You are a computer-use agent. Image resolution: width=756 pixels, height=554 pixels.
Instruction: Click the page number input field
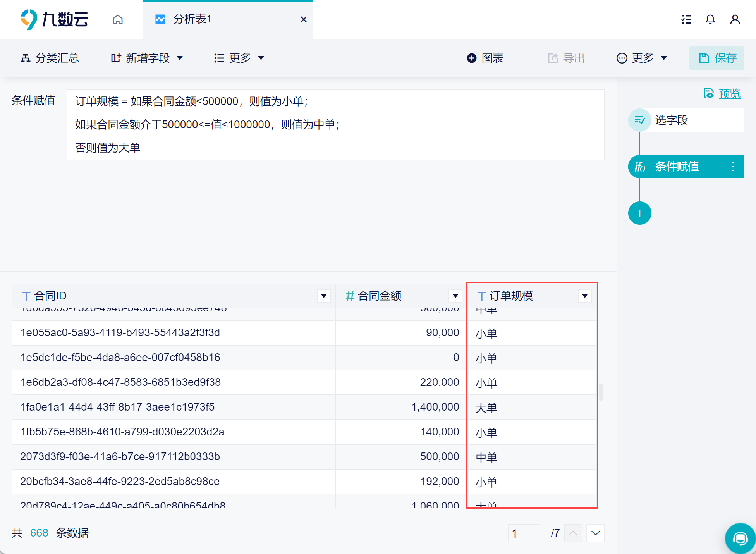coord(523,533)
